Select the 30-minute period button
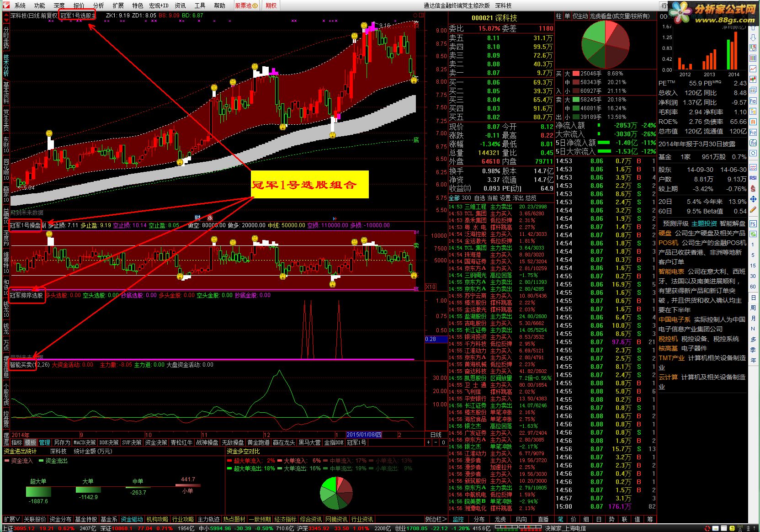 (753, 276)
